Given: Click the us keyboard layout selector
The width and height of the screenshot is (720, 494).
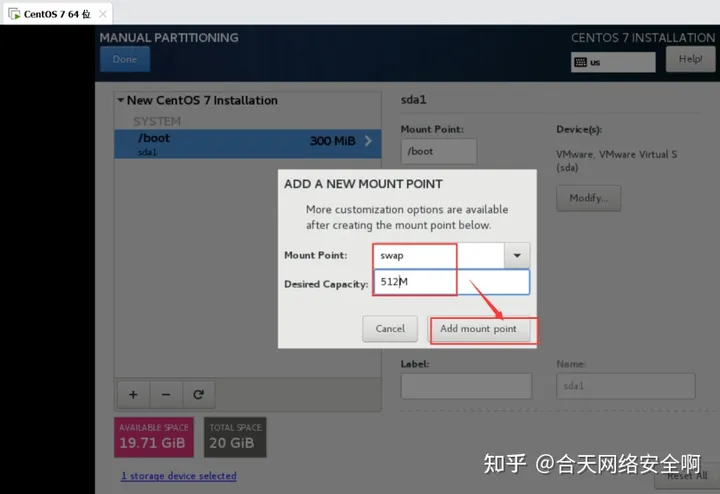Looking at the screenshot, I should coord(613,62).
